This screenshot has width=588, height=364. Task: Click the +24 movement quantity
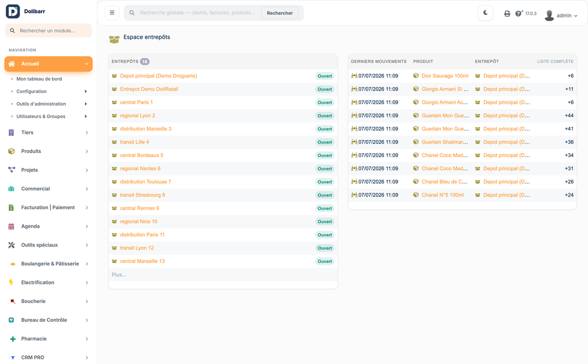(x=569, y=195)
